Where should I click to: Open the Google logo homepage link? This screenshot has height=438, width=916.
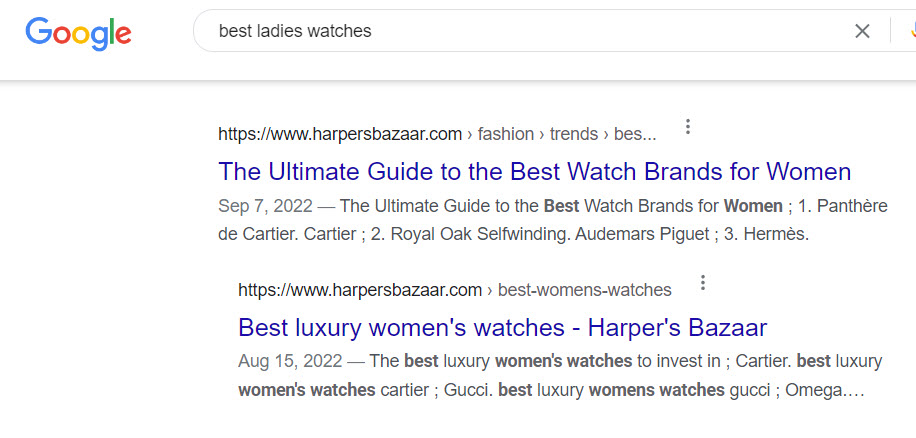click(x=78, y=33)
